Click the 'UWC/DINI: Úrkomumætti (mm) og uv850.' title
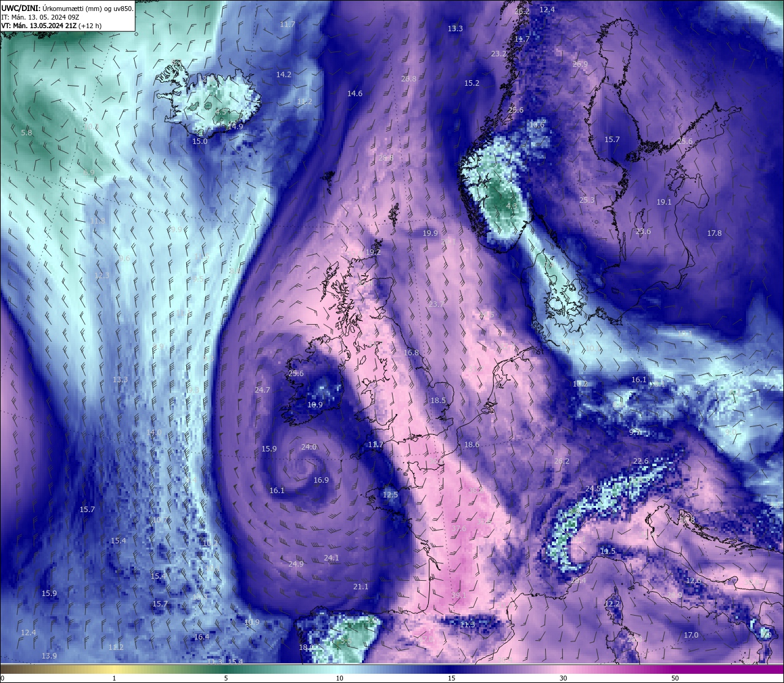The width and height of the screenshot is (784, 683). point(67,9)
